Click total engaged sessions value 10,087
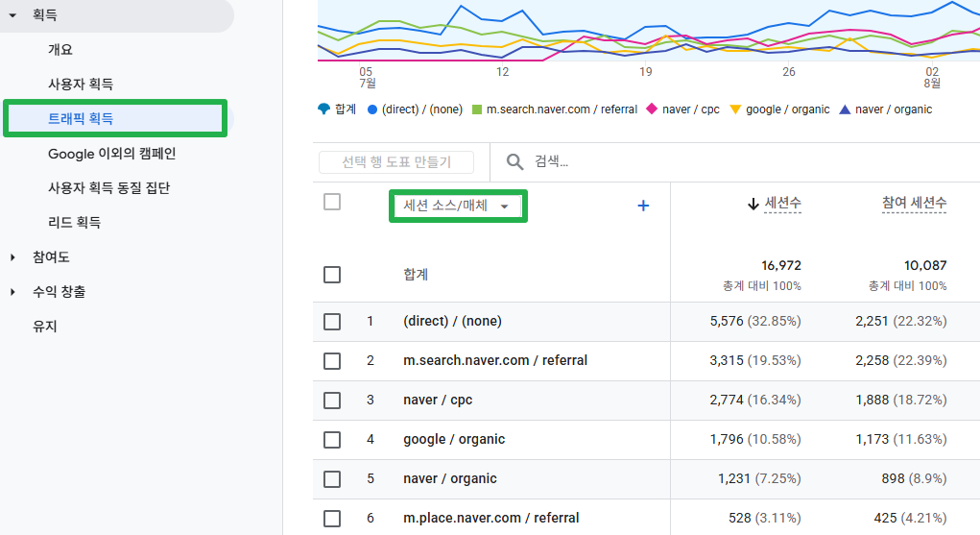The height and width of the screenshot is (535, 980). coord(925,265)
